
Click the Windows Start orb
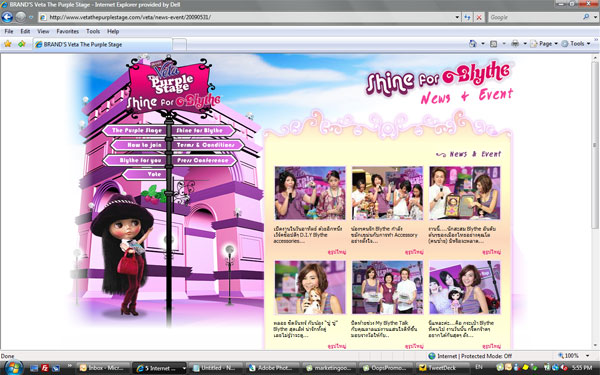[x=13, y=368]
